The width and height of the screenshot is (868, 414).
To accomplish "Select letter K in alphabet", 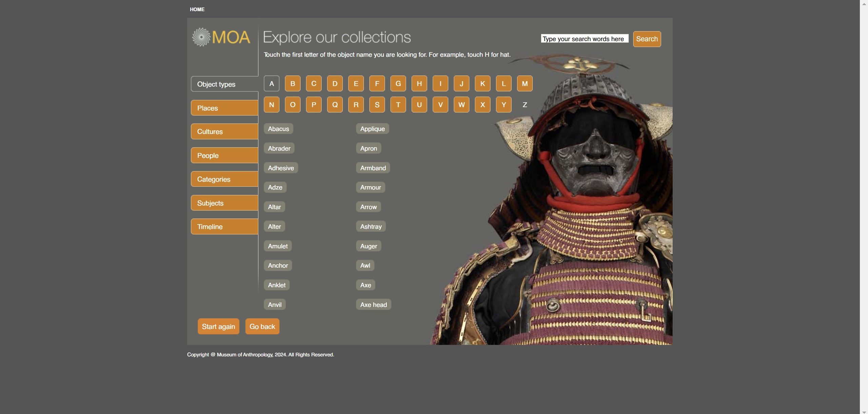I will pyautogui.click(x=482, y=83).
